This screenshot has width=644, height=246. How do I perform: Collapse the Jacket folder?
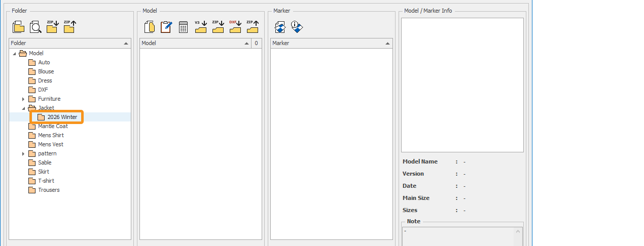[23, 108]
